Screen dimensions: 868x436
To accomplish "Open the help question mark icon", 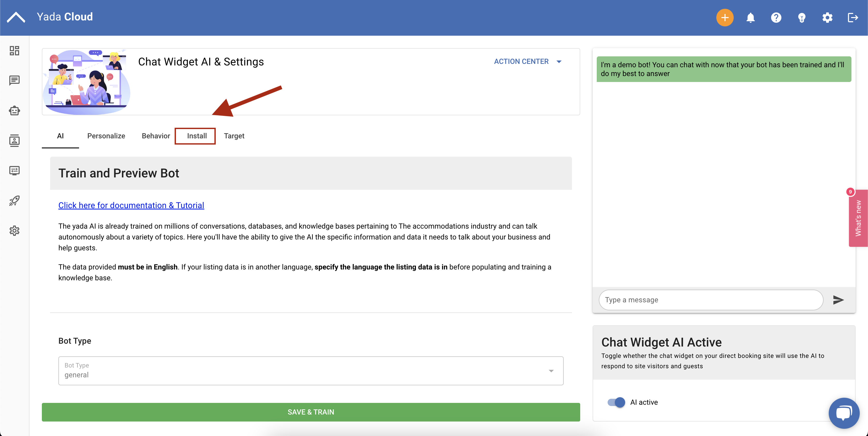I will 776,18.
